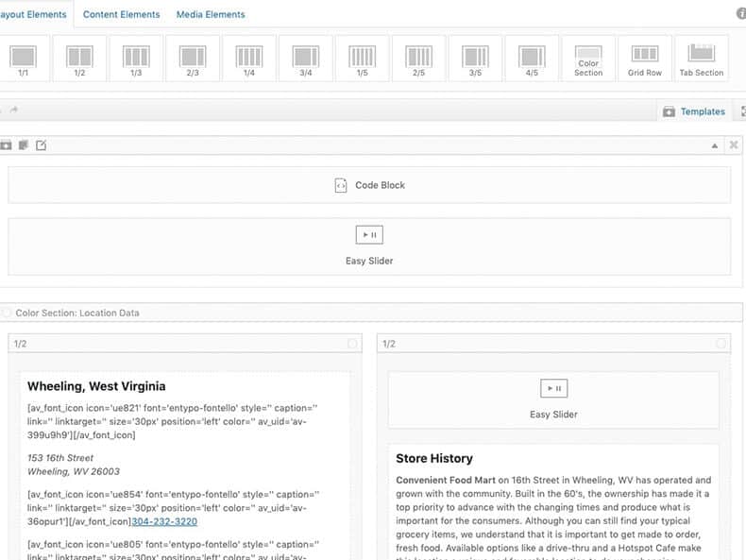Click the edit icon on the top section

[x=41, y=145]
